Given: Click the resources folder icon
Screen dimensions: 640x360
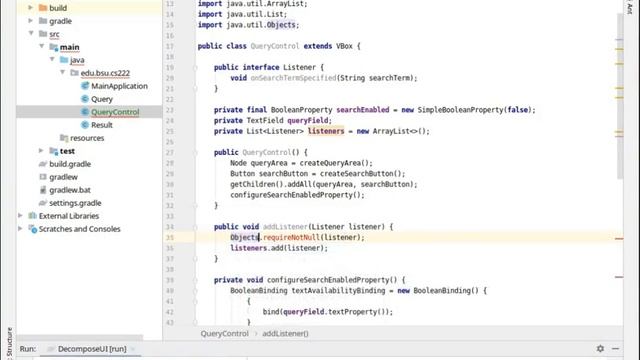Looking at the screenshot, I should (x=64, y=138).
